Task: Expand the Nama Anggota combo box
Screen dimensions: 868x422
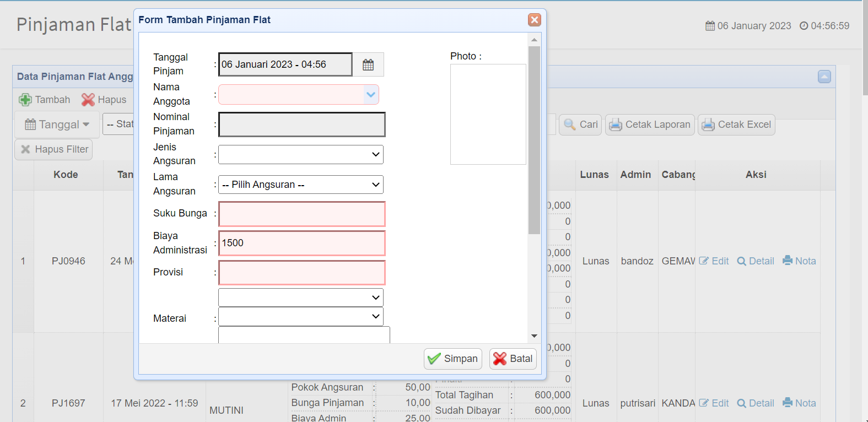Action: click(x=371, y=95)
